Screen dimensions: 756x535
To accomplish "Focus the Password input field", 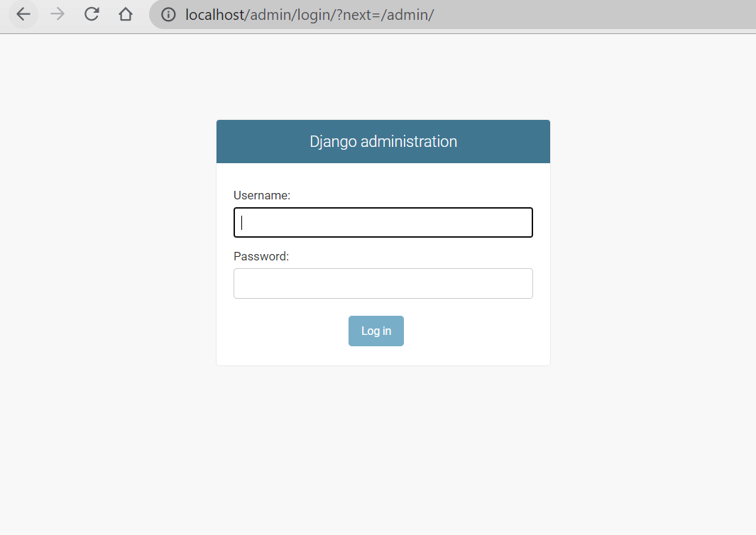I will [383, 283].
